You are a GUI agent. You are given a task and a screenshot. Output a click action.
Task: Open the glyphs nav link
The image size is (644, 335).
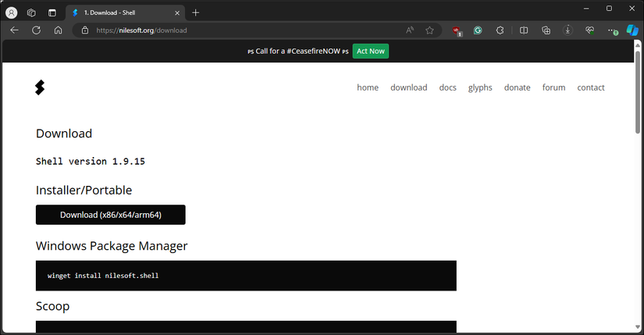point(480,87)
